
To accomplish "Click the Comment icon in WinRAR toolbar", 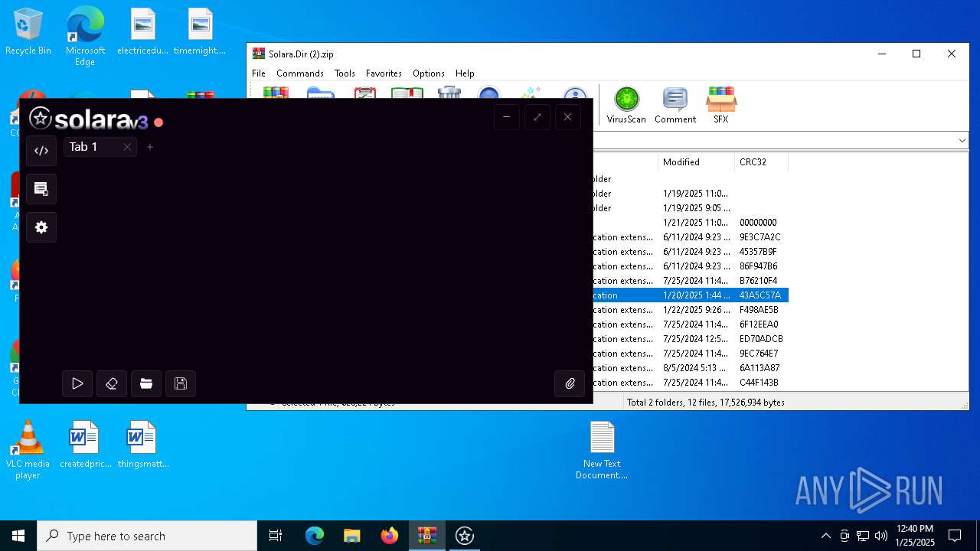I will pos(675,105).
